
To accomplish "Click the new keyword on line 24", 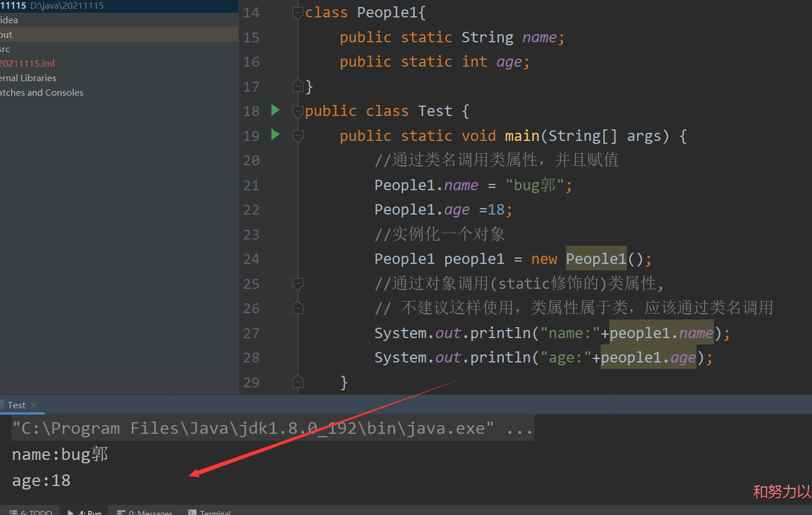I will pos(544,259).
